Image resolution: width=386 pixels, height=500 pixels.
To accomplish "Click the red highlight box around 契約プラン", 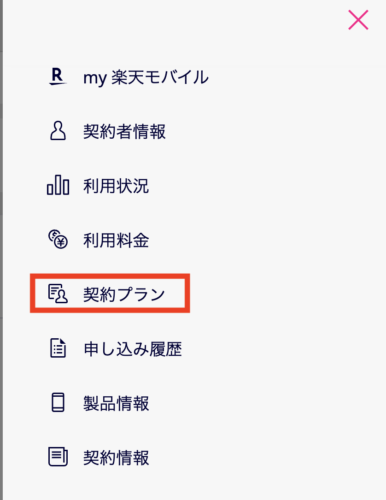I will pyautogui.click(x=110, y=293).
